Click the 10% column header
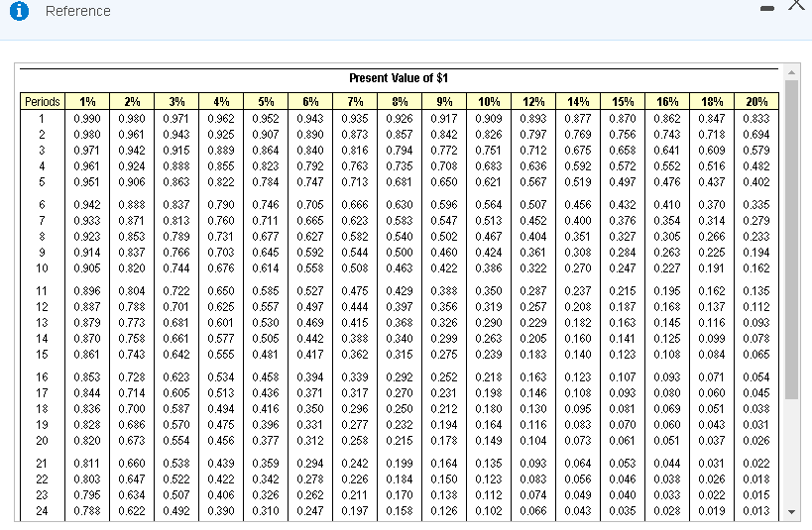The height and width of the screenshot is (530, 812). (x=489, y=101)
